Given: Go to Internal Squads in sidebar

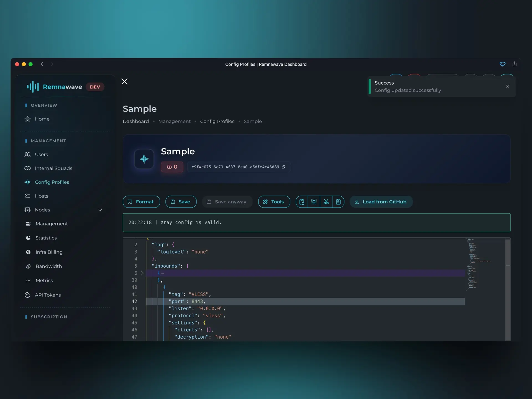Looking at the screenshot, I should pos(53,168).
